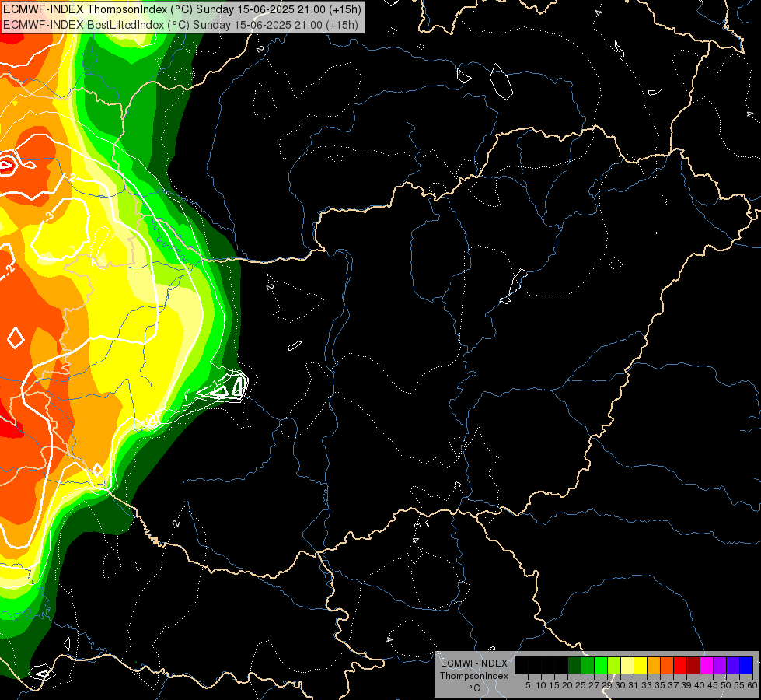
Task: Click the legend tick label 50
Action: [x=726, y=685]
